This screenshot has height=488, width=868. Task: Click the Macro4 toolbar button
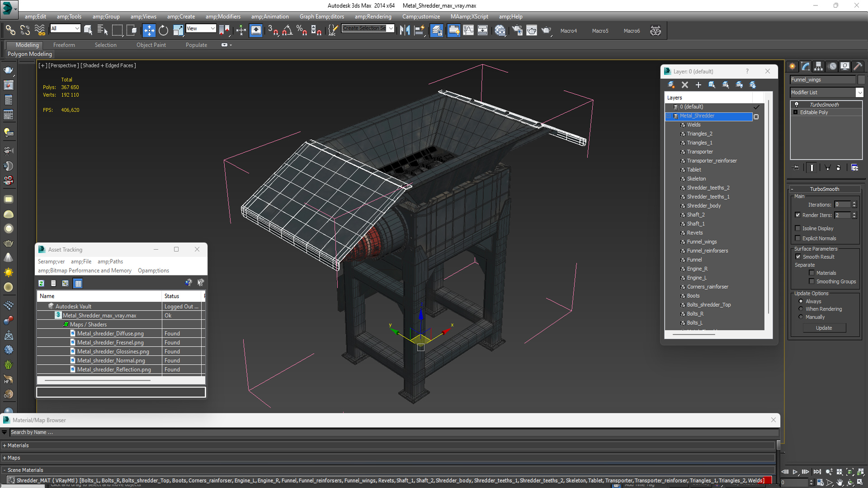tap(568, 31)
